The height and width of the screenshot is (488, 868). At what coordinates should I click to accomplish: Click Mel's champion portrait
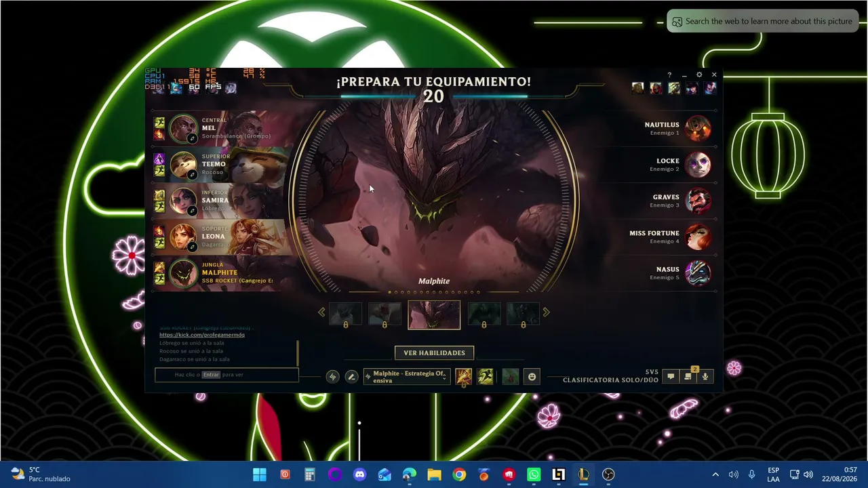coord(182,128)
